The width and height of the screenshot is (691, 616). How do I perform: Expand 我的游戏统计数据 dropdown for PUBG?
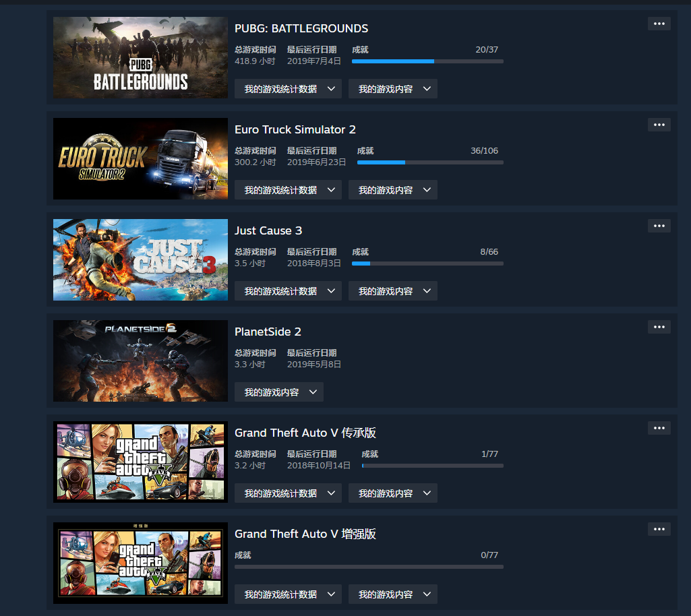(x=288, y=89)
